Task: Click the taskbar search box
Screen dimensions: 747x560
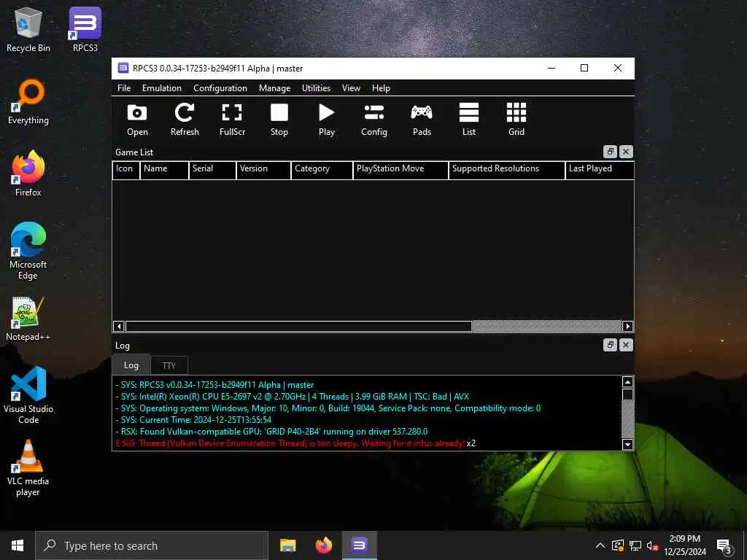Action: (152, 545)
